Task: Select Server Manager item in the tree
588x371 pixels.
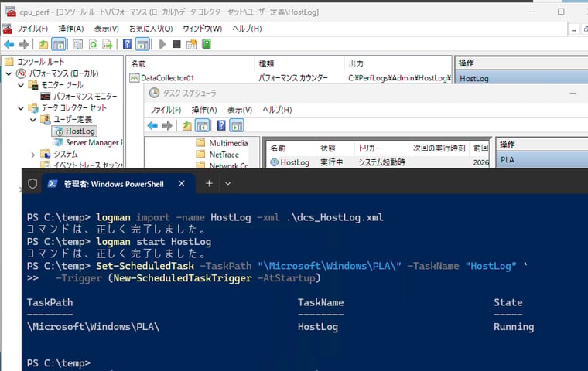Action: coord(93,143)
